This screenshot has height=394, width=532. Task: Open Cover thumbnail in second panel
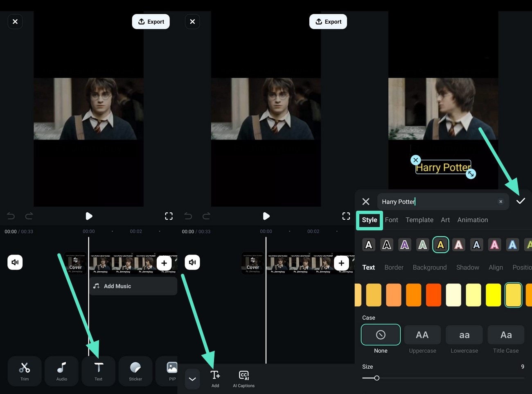coord(253,263)
